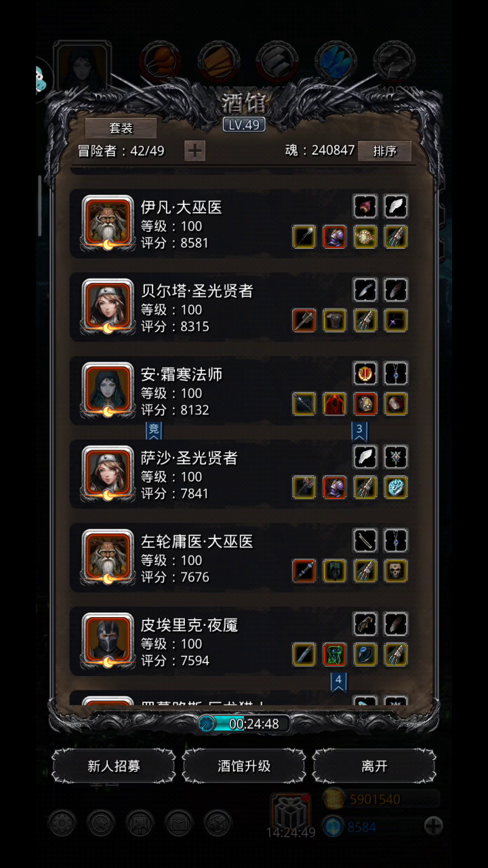The image size is (488, 868).
Task: Open the 排序 sort options
Action: click(x=384, y=151)
